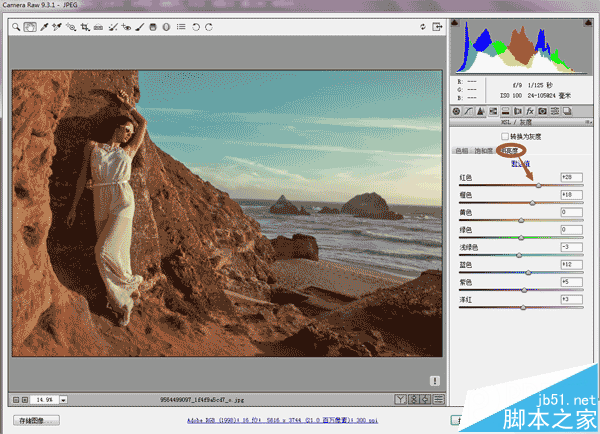This screenshot has width=600, height=434.
Task: Open the Effects fx panel icon
Action: [530, 111]
